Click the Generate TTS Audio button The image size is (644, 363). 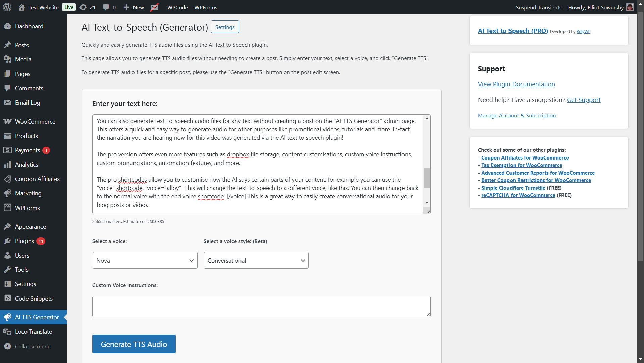(133, 344)
